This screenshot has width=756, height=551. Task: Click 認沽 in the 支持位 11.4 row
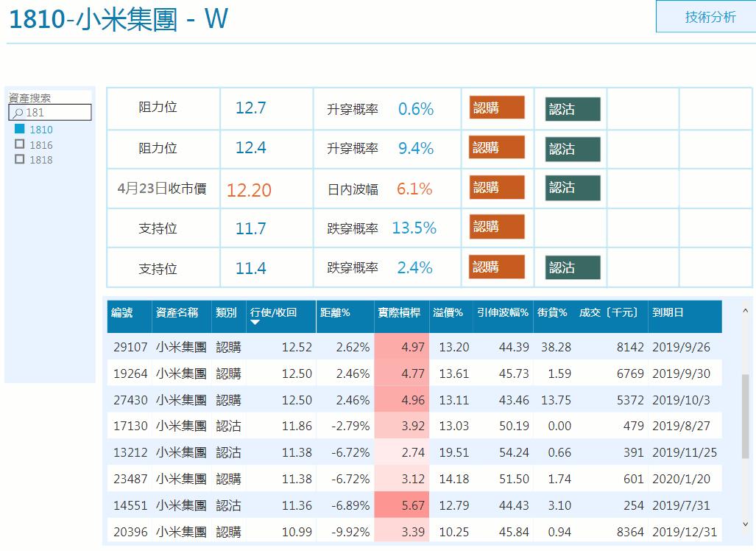(572, 267)
